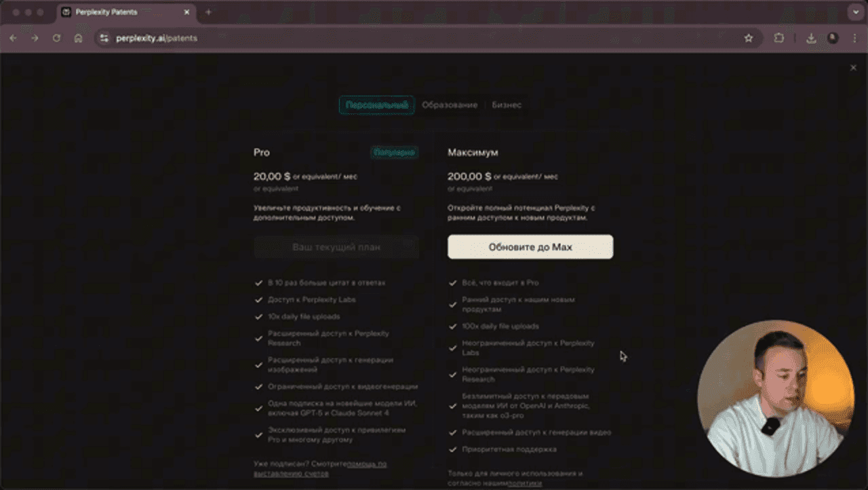Click Расширенный доступ к генерации видео feature
The image size is (868, 490).
tap(536, 432)
